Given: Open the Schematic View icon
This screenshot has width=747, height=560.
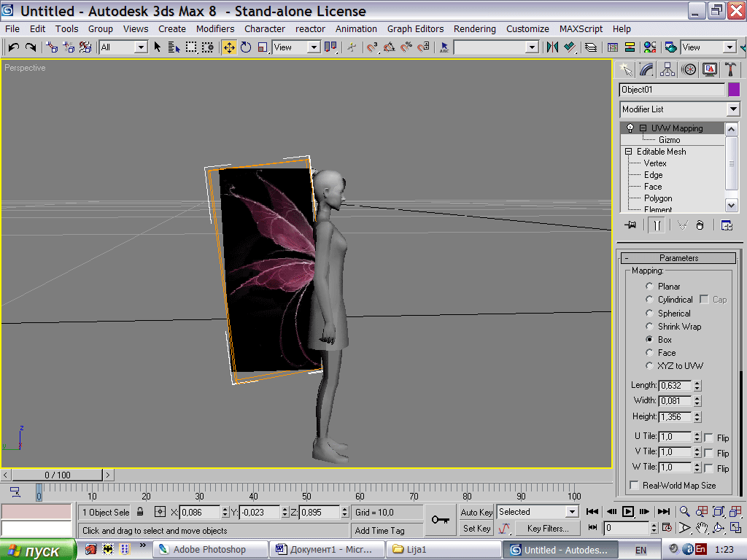Looking at the screenshot, I should [630, 47].
